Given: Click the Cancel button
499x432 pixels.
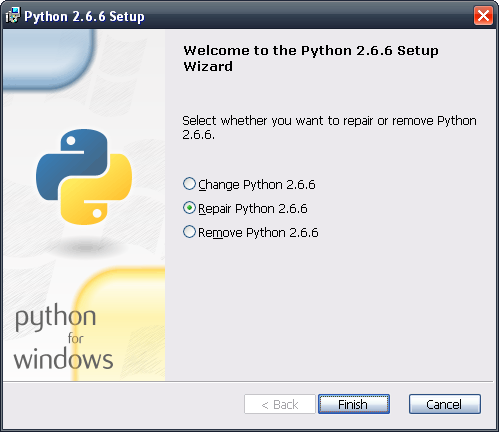Looking at the screenshot, I should 445,404.
